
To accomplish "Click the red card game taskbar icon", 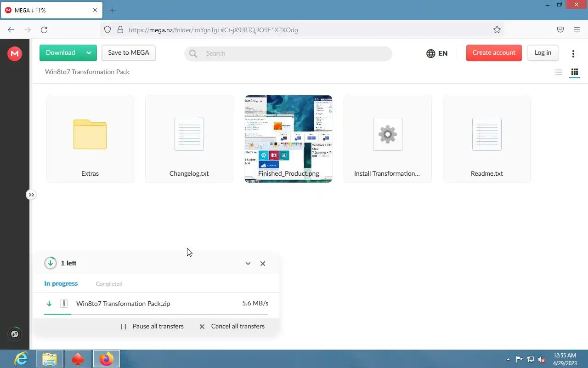I will point(78,359).
